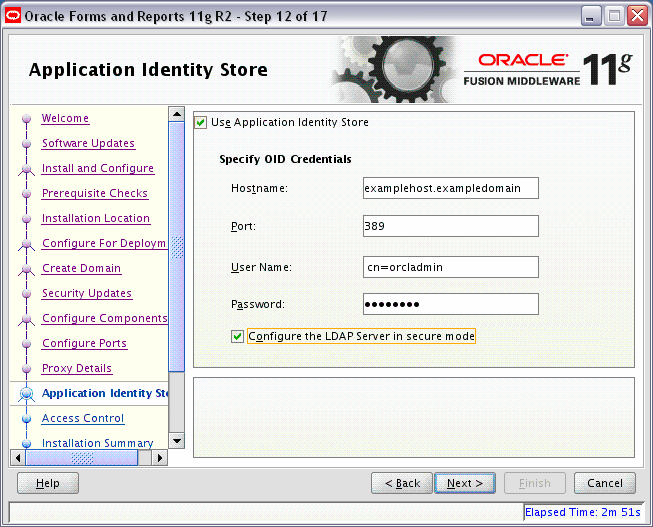
Task: Click the Access Control step bullet icon
Action: tap(27, 419)
